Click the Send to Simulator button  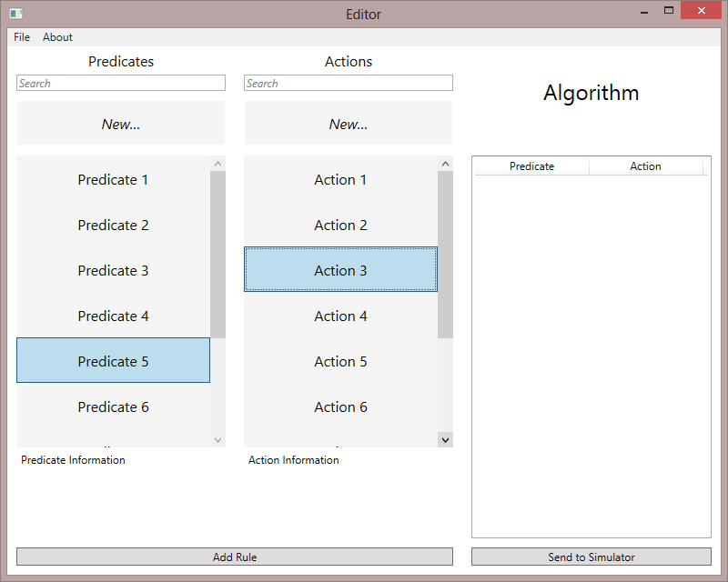click(x=591, y=557)
